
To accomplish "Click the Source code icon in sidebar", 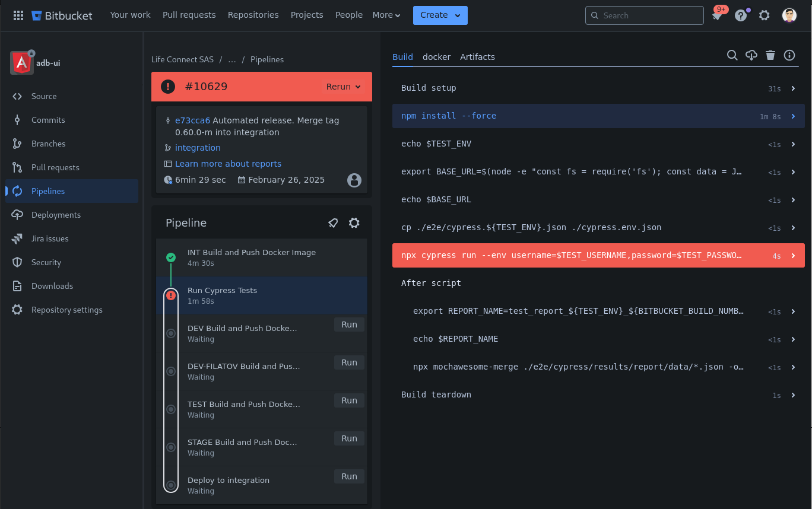I will 17,96.
